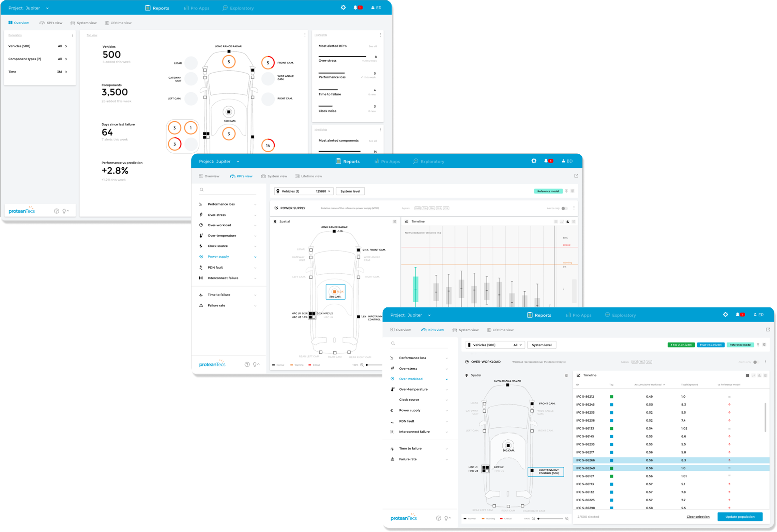
Task: Click the search magnifier in the KPI sidebar
Action: (393, 343)
